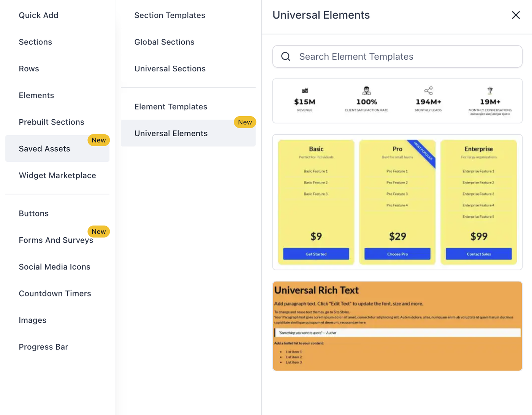Click the $15M revenue icon
The height and width of the screenshot is (415, 532).
[x=305, y=91]
